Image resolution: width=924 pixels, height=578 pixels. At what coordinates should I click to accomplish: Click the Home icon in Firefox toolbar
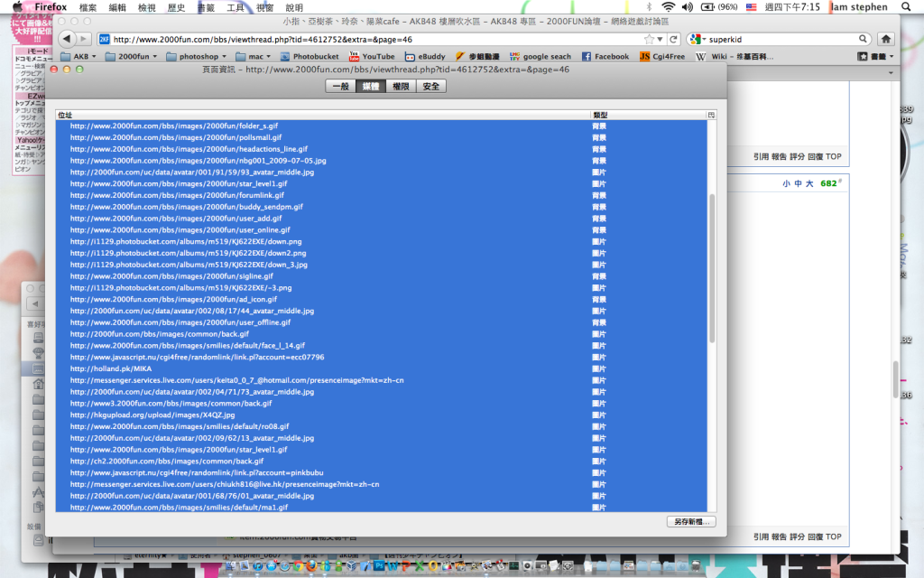pyautogui.click(x=886, y=39)
